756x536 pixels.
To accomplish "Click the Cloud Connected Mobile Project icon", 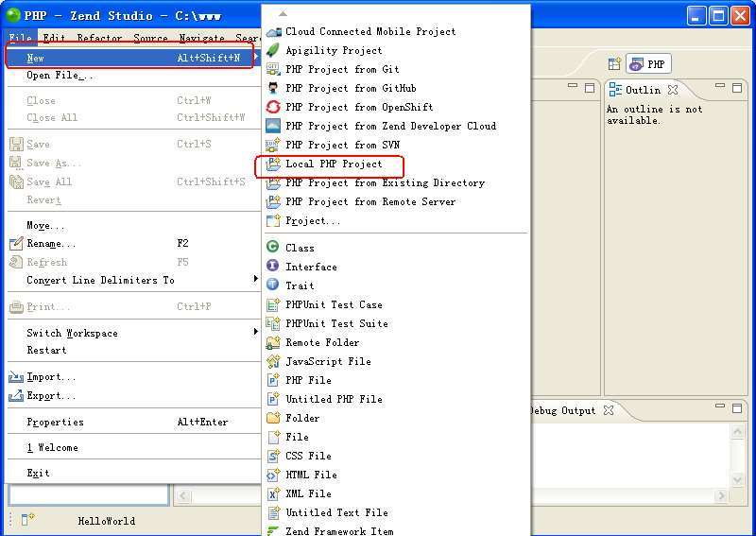I will 273,32.
